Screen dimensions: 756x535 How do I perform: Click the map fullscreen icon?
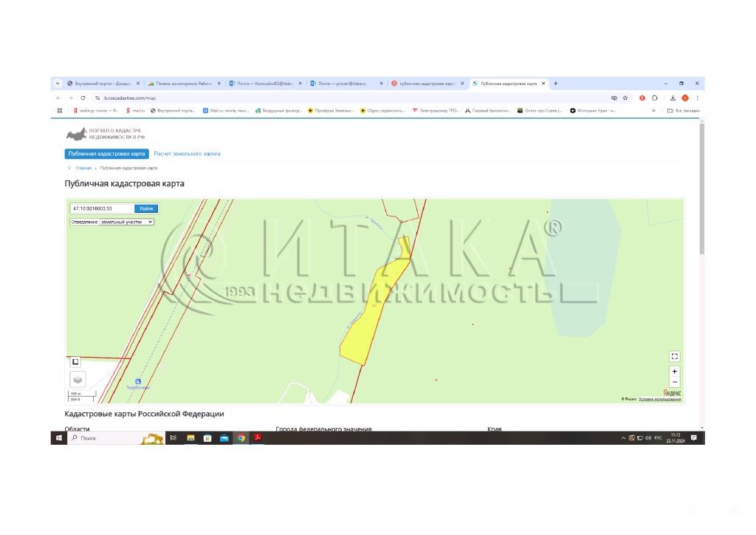pyautogui.click(x=675, y=356)
